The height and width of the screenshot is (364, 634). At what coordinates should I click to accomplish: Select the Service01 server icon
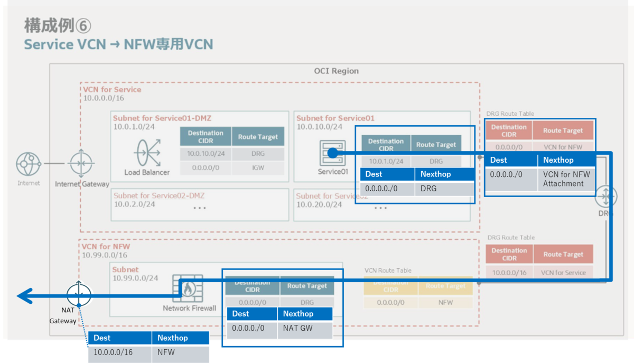pyautogui.click(x=333, y=152)
